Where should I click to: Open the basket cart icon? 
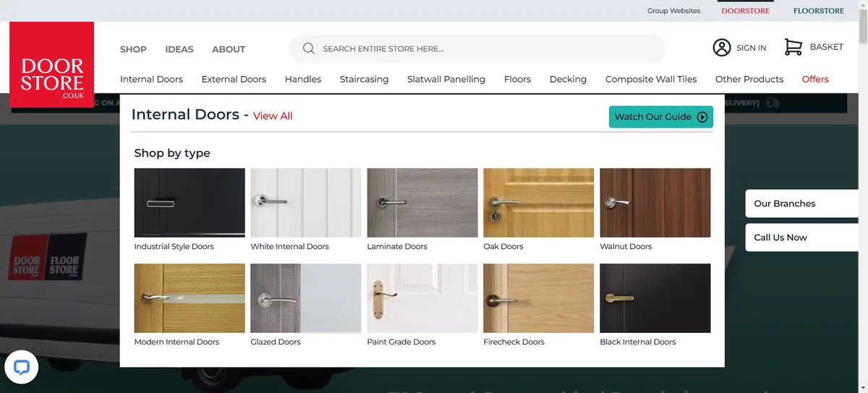793,47
